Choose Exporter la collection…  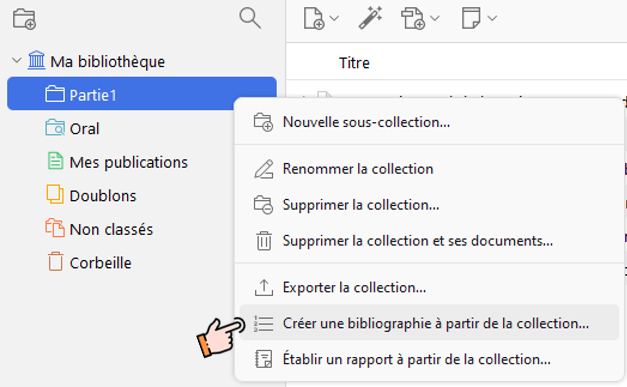click(x=429, y=287)
